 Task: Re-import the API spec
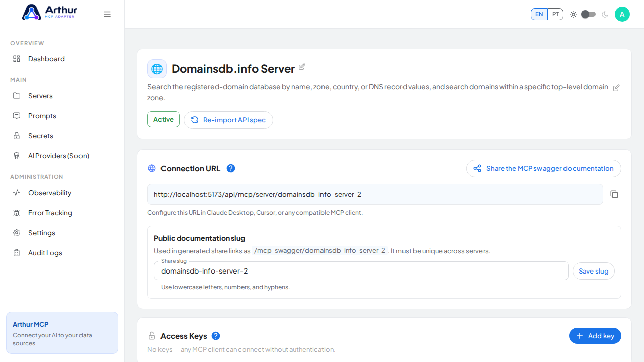click(x=228, y=120)
